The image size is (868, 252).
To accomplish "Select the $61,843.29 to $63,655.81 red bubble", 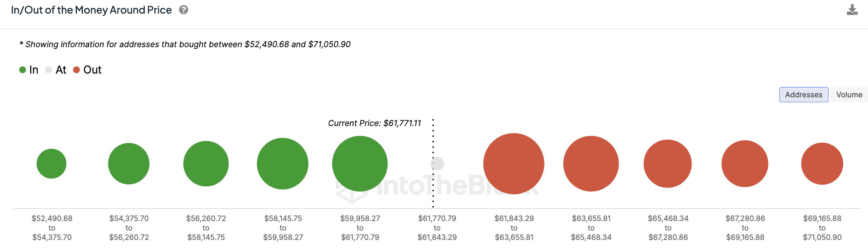I will [514, 164].
